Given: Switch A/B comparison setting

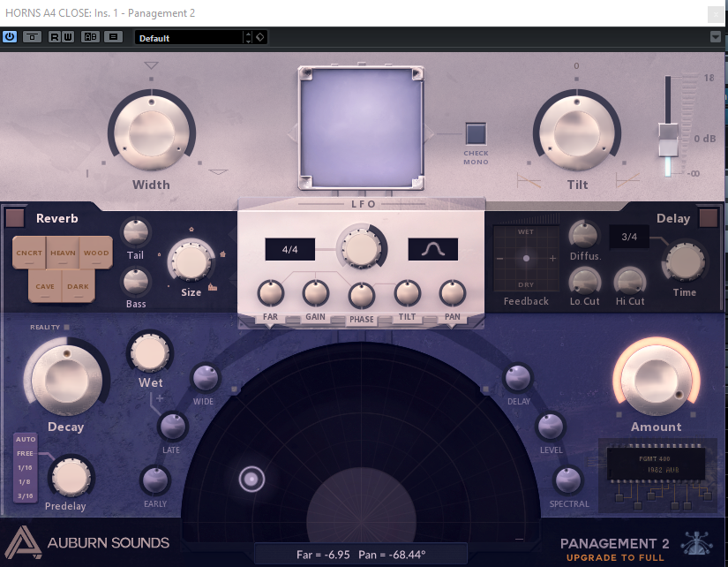Looking at the screenshot, I should point(90,37).
